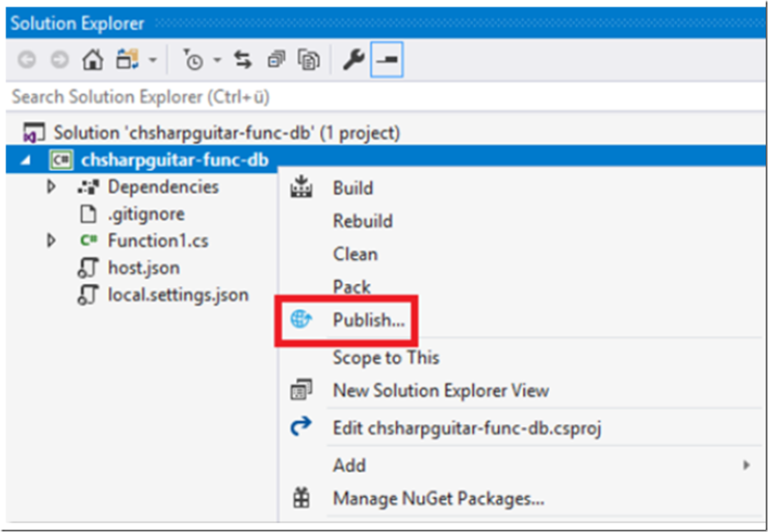Viewport: 768px width, 532px height.
Task: Expand the Function1.cs node
Action: pos(51,240)
